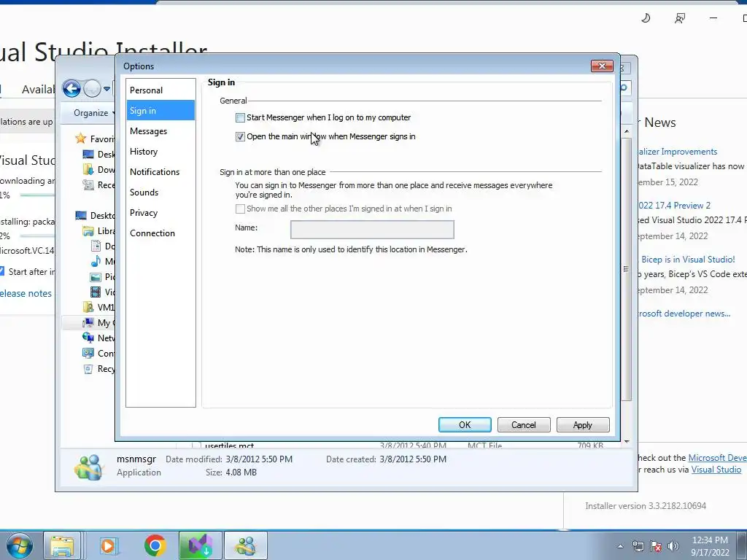Open Control Panel icon in navigation pane
This screenshot has width=747, height=560.
tap(88, 354)
